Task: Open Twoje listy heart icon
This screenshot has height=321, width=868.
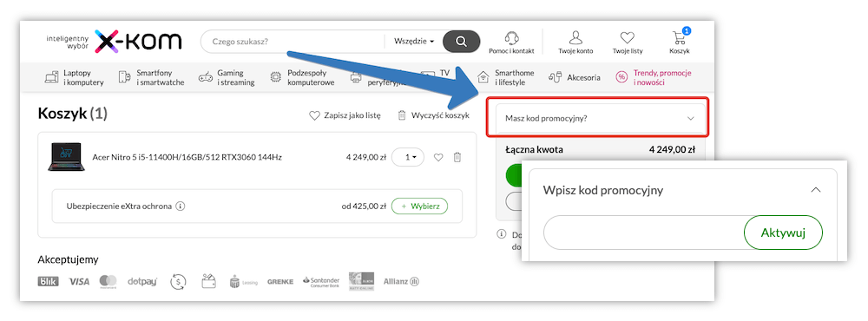Action: 628,38
